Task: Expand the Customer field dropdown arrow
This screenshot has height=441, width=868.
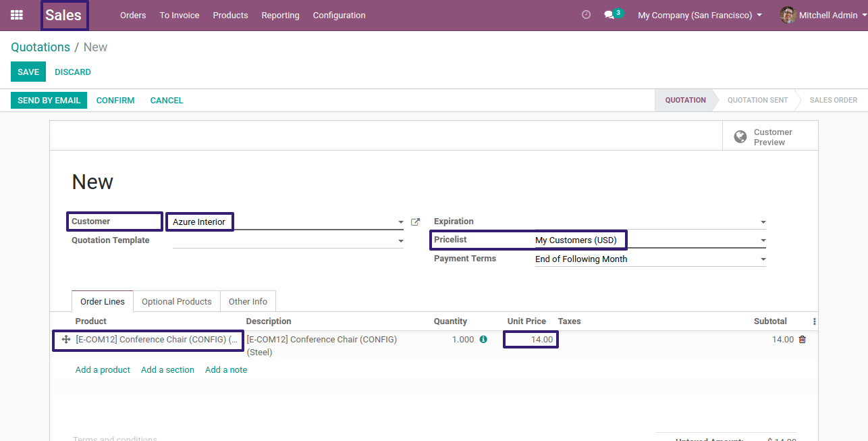Action: click(401, 222)
